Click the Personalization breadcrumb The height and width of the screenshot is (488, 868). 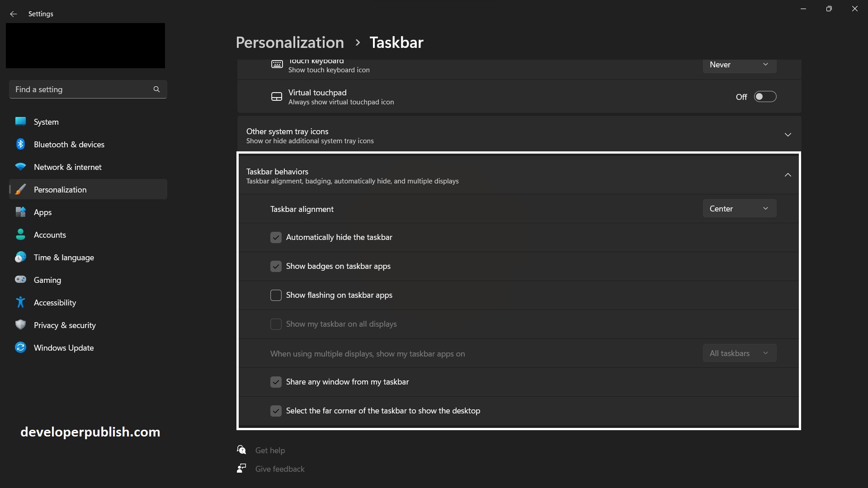[x=290, y=42]
